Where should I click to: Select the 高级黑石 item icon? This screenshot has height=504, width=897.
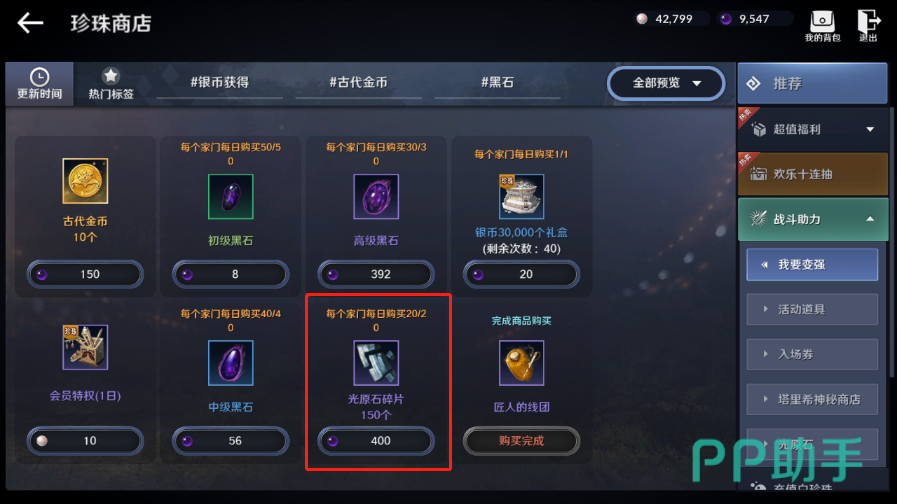376,197
